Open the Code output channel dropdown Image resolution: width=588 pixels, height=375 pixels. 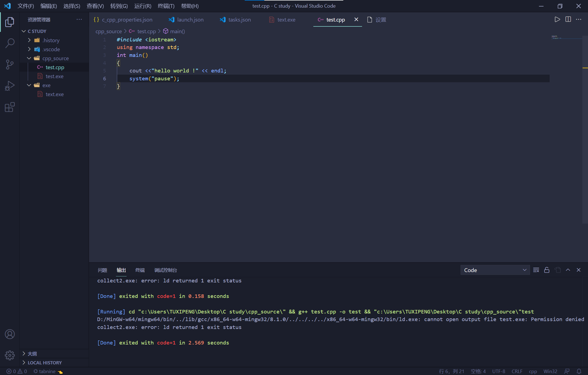495,270
